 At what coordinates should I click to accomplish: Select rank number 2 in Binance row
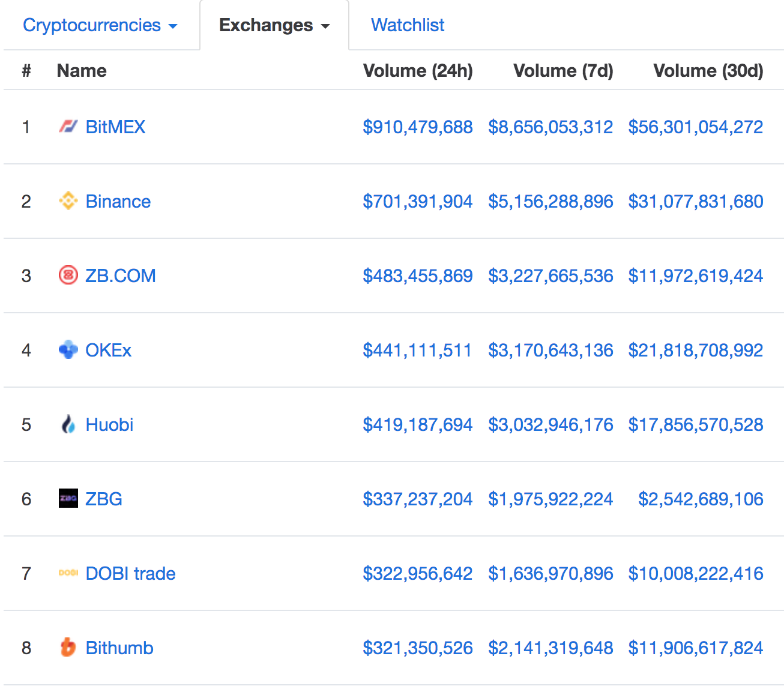click(26, 201)
